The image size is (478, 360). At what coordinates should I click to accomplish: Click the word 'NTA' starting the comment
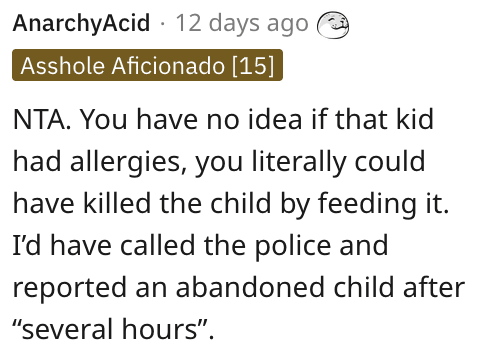pos(39,119)
